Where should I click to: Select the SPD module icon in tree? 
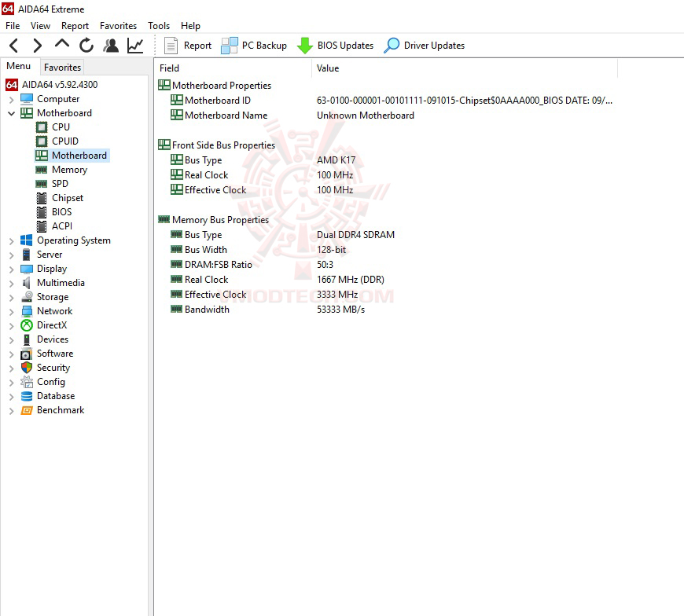click(x=42, y=184)
